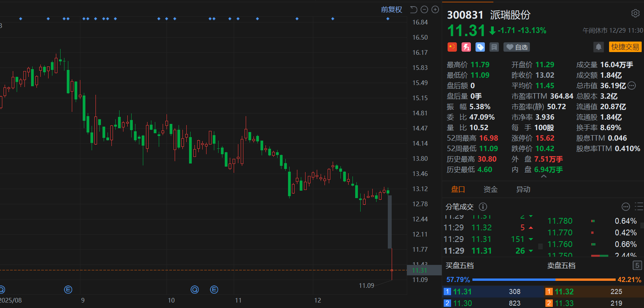Click the pink lightning bolt icon
This screenshot has height=308, width=644.
coord(466,47)
